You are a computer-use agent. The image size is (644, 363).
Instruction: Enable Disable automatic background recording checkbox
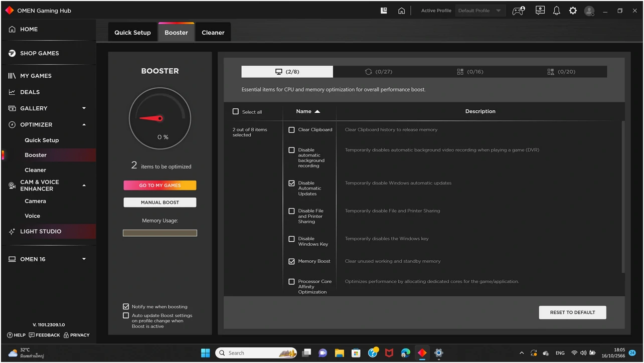click(291, 150)
